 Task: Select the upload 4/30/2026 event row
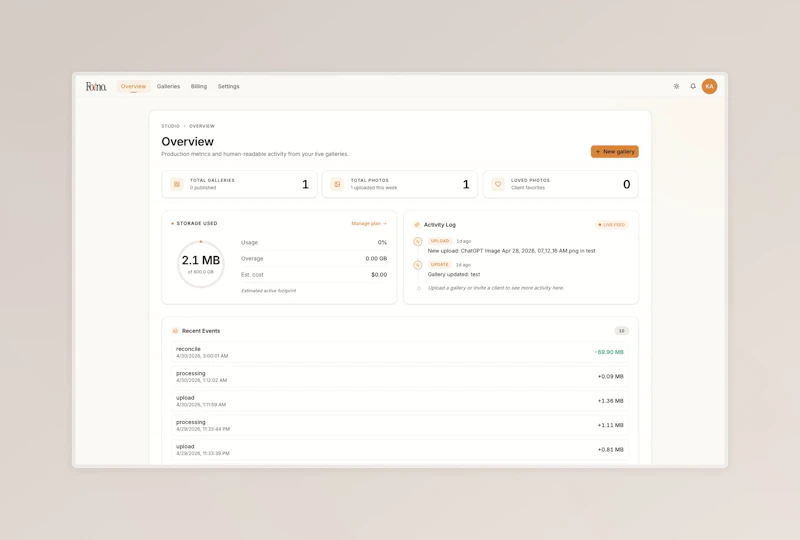[x=400, y=401]
